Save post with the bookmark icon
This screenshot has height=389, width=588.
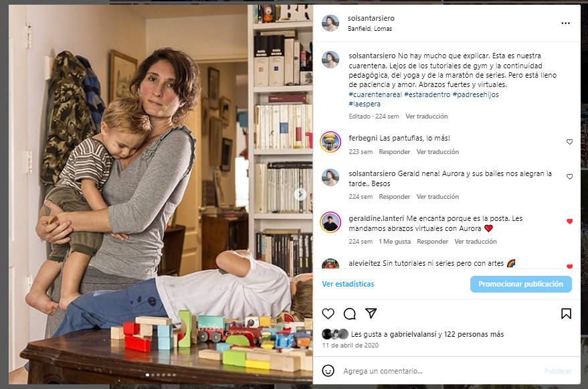pos(566,313)
